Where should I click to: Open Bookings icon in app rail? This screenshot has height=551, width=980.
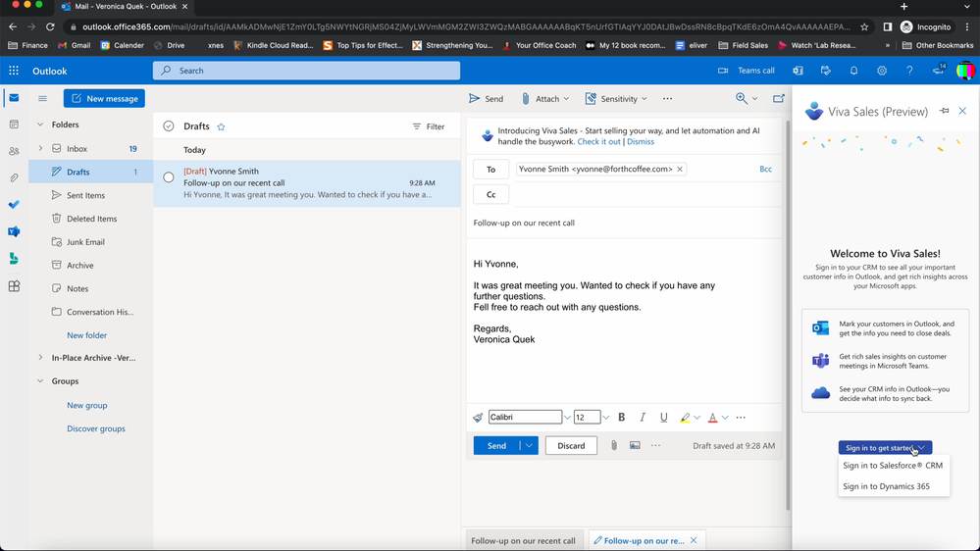pos(14,259)
